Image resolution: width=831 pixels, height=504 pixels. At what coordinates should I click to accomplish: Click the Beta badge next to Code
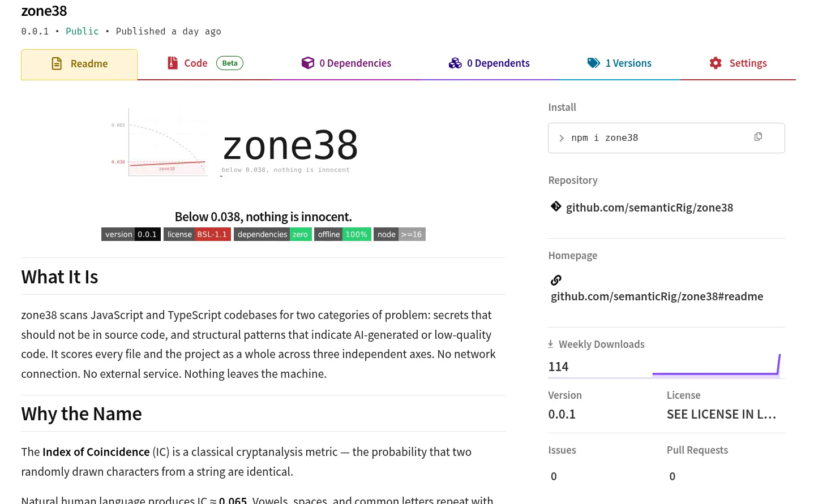pyautogui.click(x=230, y=63)
